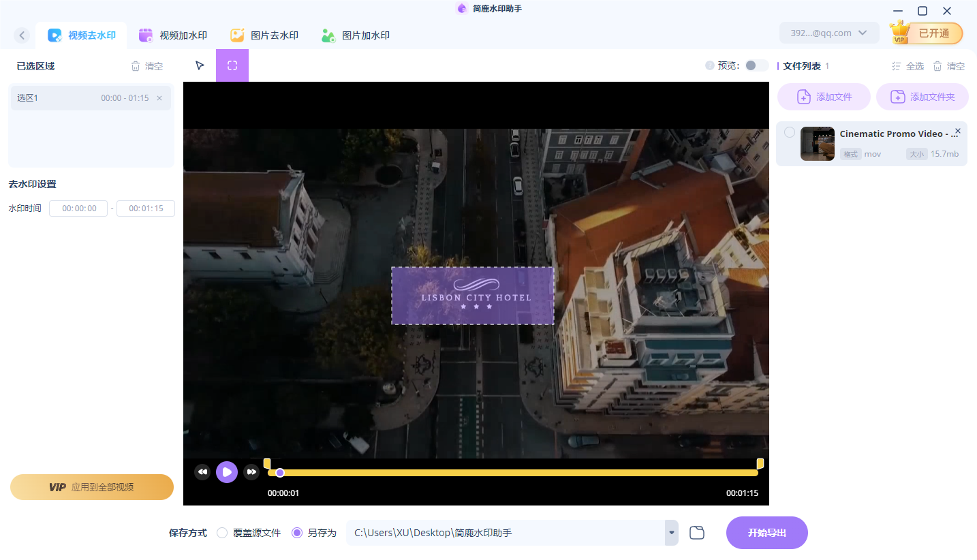The width and height of the screenshot is (977, 560).
Task: Select the 另存为 radio option
Action: pos(297,533)
